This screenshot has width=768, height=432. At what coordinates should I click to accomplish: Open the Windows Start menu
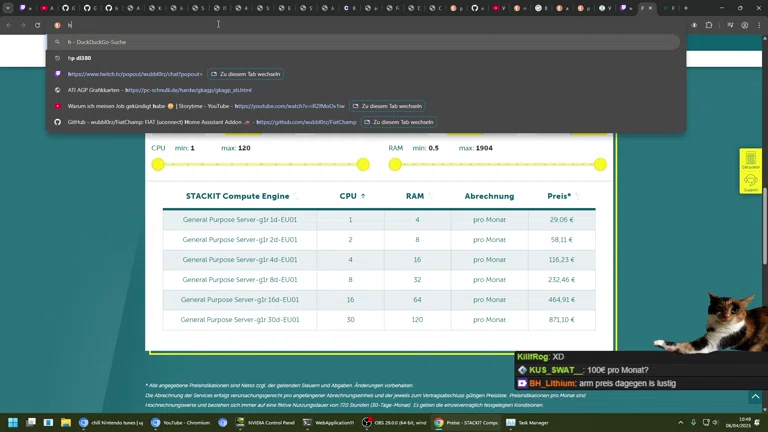tap(14, 422)
